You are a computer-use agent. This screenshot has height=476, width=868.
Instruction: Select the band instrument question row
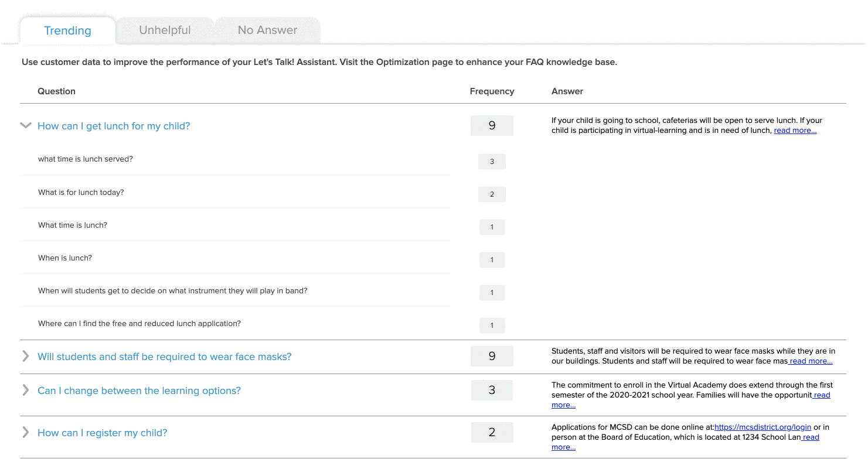tap(172, 290)
